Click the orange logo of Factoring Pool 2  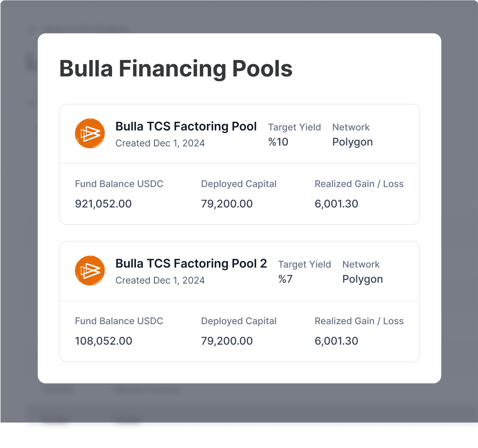click(90, 271)
